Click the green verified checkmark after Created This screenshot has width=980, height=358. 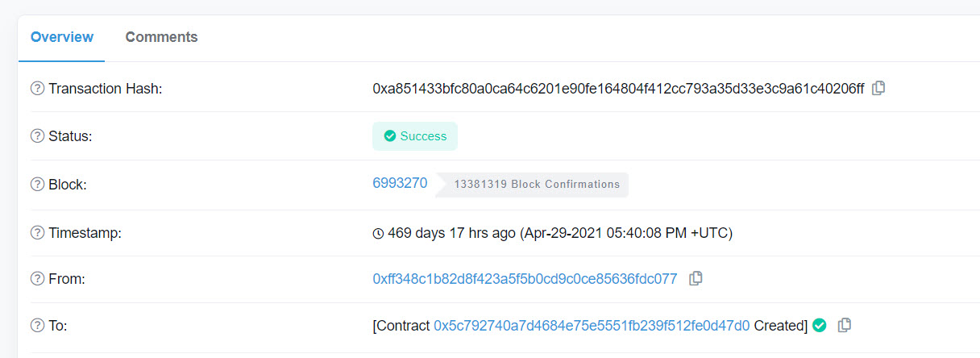(820, 326)
